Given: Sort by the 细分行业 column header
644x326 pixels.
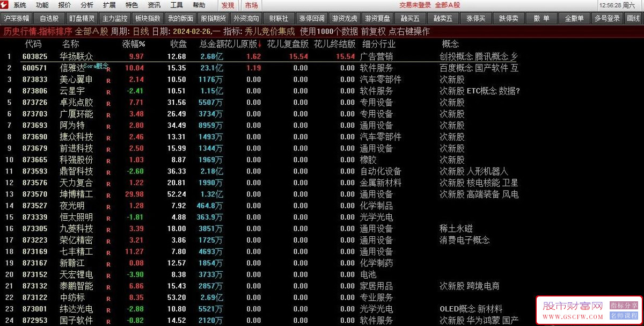Looking at the screenshot, I should click(x=379, y=44).
